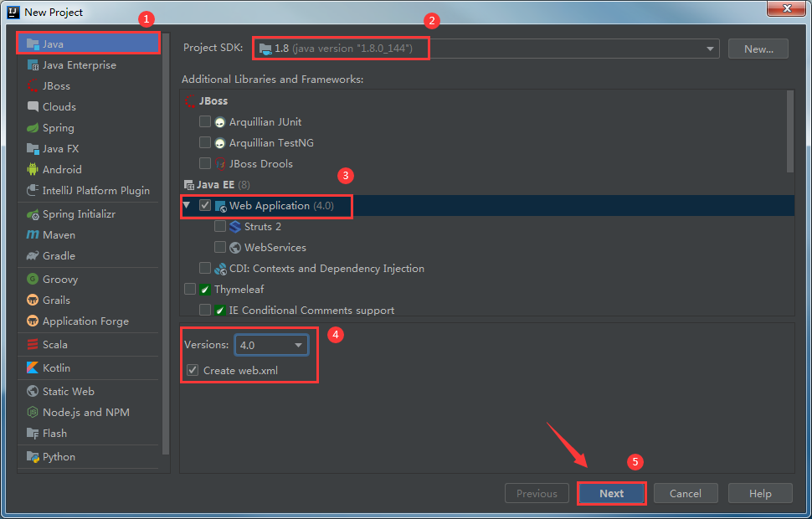This screenshot has width=812, height=519.
Task: Click the JBoss icon in project list
Action: point(33,86)
